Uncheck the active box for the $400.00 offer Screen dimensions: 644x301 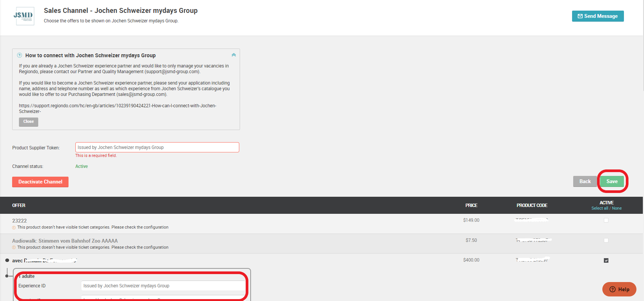coord(606,260)
